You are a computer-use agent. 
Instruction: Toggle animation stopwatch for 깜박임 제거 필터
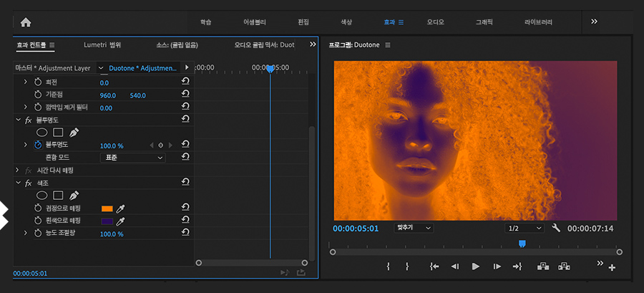tap(38, 107)
